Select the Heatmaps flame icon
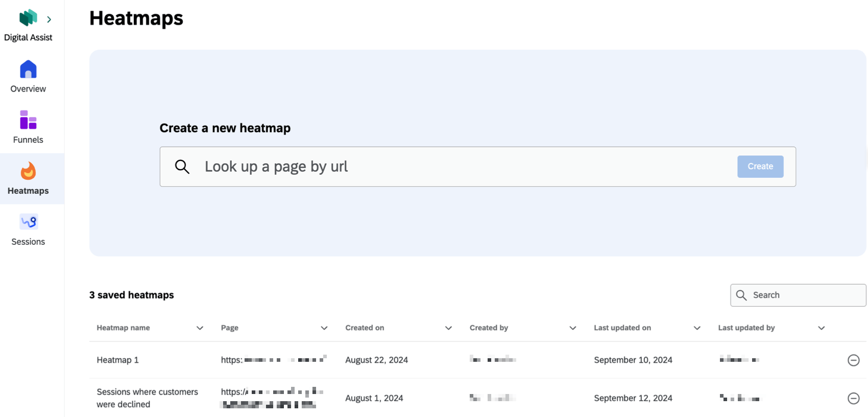 pyautogui.click(x=28, y=172)
